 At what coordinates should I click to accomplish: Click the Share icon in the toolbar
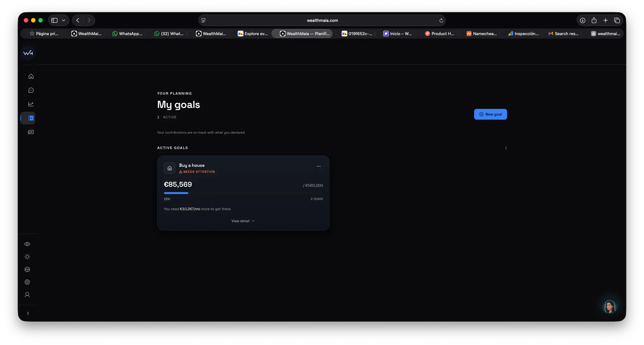(594, 20)
